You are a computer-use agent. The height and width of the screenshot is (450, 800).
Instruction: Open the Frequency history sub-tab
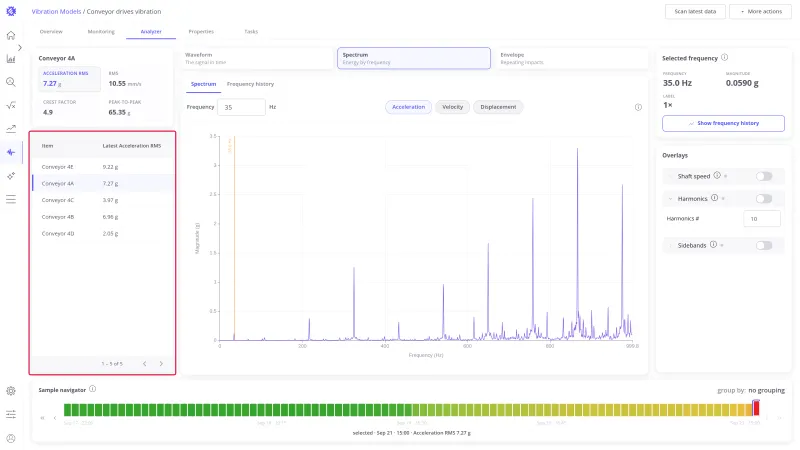pos(251,84)
